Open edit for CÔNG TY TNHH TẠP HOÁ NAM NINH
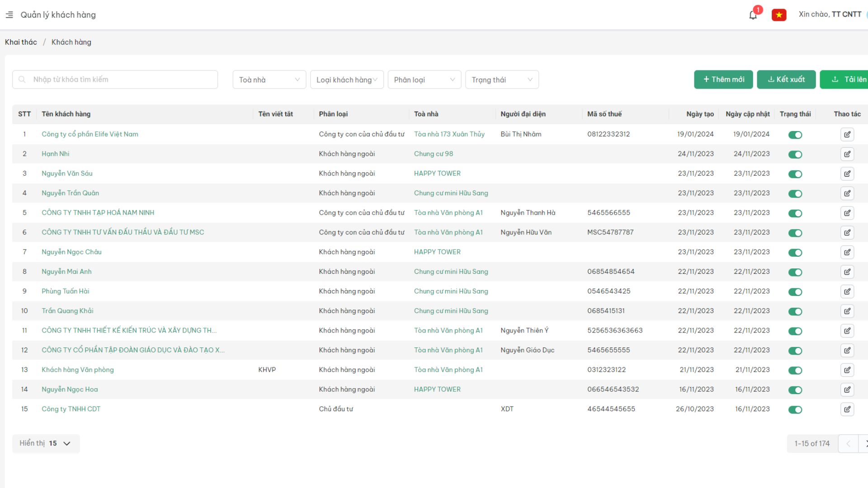This screenshot has width=868, height=488. (x=847, y=213)
